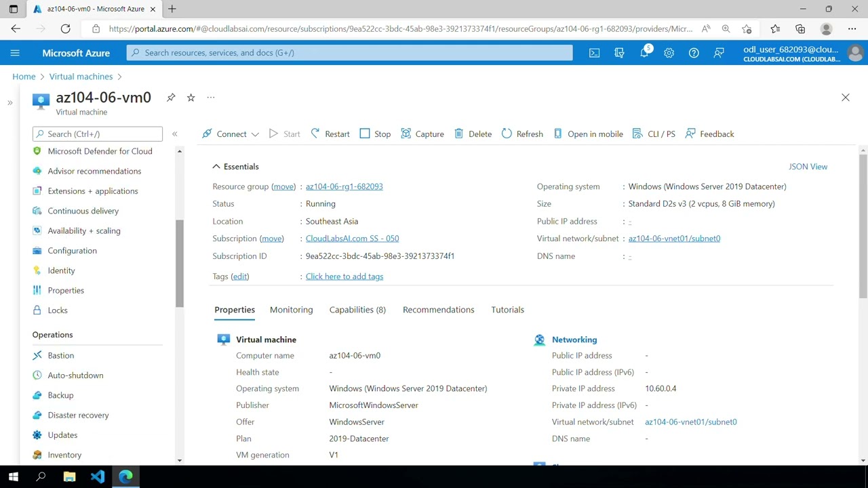
Task: Open the Connect dropdown
Action: point(231,134)
